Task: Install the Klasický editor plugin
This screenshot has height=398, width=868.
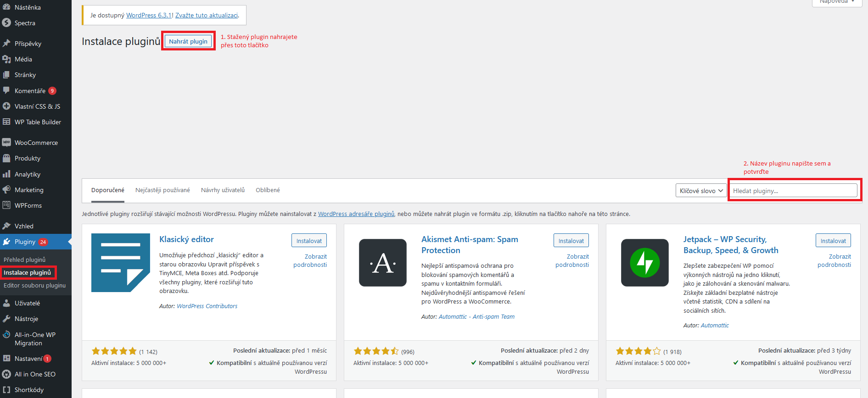Action: (309, 241)
